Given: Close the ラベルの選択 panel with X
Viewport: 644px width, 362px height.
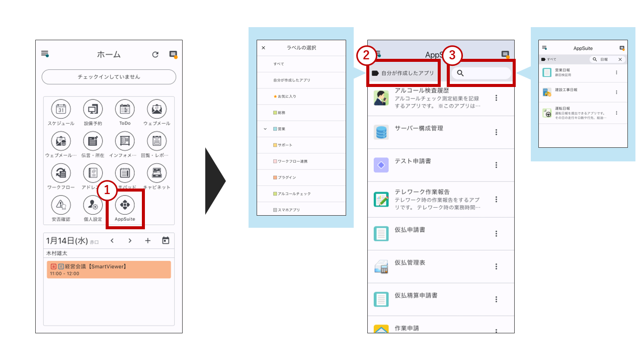Looking at the screenshot, I should tap(263, 48).
